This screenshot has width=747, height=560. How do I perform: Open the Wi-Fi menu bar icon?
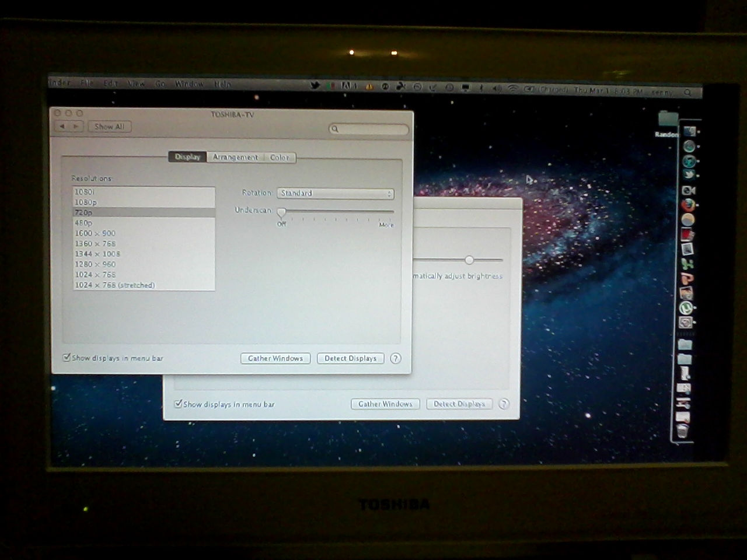pyautogui.click(x=512, y=89)
